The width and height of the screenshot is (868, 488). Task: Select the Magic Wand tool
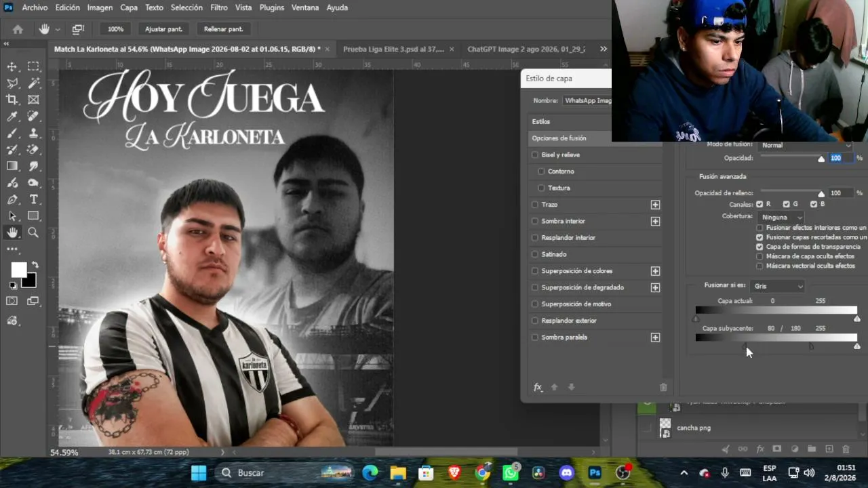[x=33, y=83]
